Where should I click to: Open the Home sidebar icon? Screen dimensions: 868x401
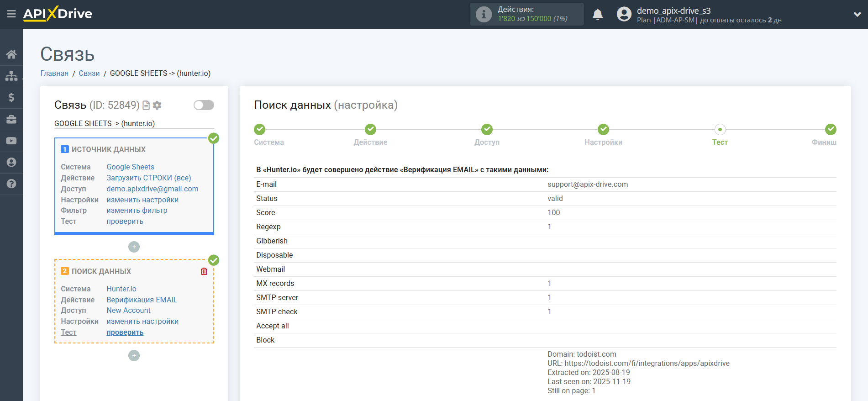pos(11,54)
